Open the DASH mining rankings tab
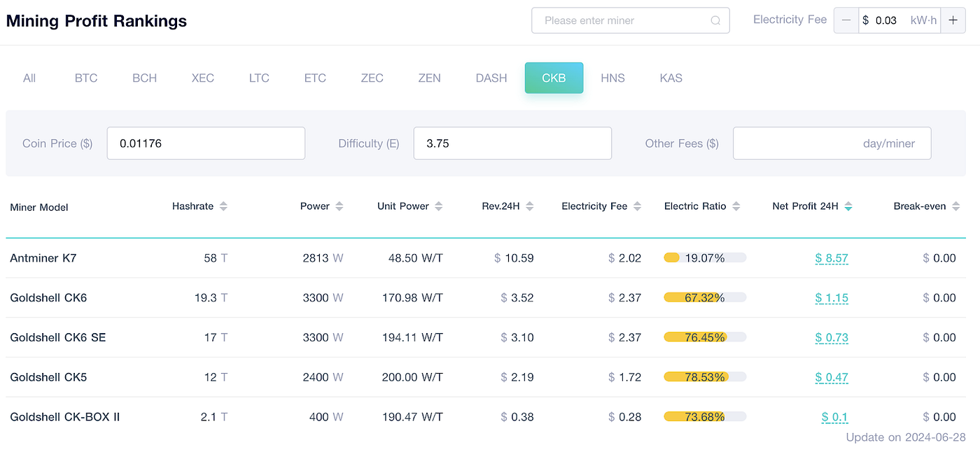 tap(491, 78)
